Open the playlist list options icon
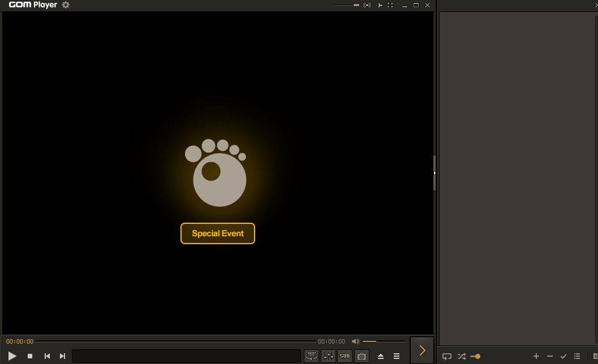 (577, 356)
